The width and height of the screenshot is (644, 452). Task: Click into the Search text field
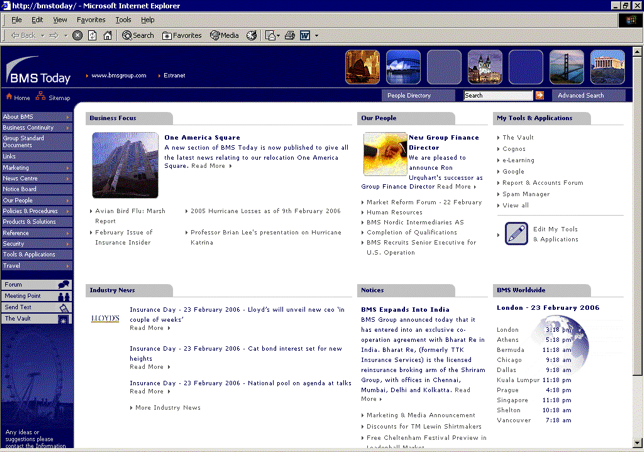point(497,96)
